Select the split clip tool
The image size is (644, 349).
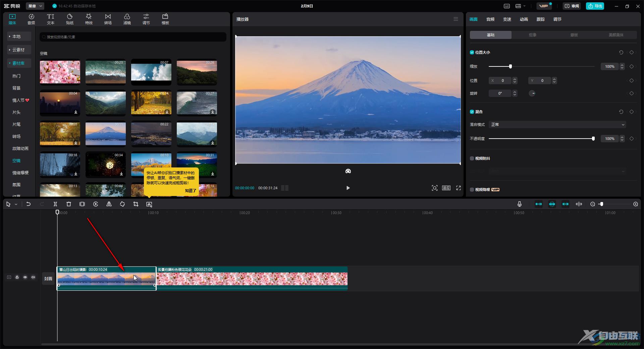pyautogui.click(x=55, y=204)
